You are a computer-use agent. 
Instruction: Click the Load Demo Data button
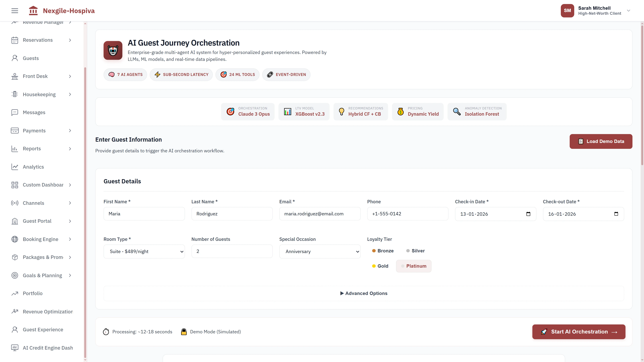point(601,141)
